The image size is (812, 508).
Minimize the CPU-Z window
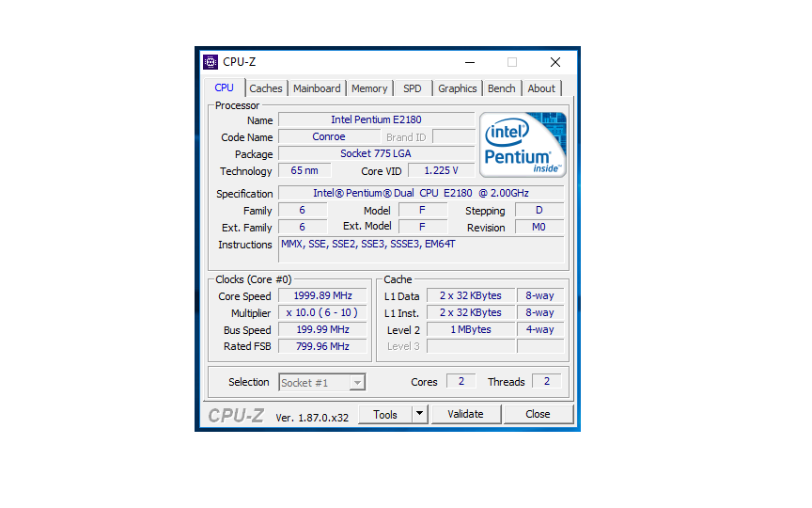[470, 62]
